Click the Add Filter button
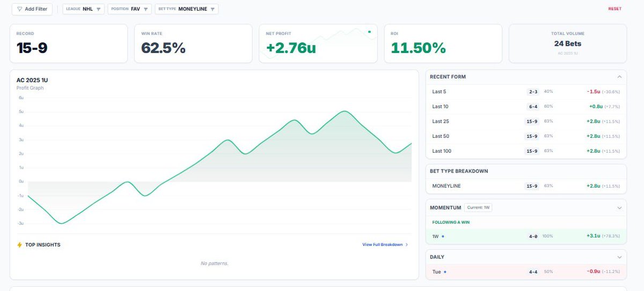This screenshot has height=291, width=644. [32, 9]
